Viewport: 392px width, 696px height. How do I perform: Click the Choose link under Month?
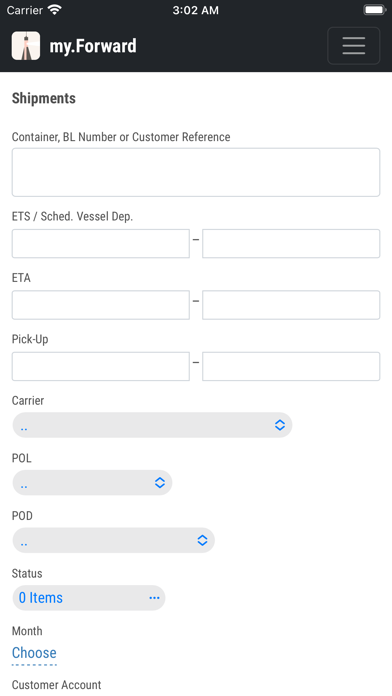pos(34,653)
